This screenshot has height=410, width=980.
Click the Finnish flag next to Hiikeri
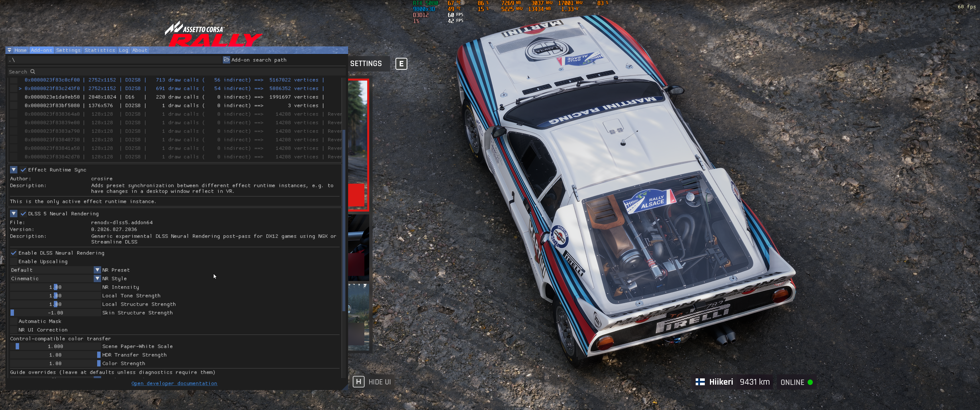click(x=700, y=382)
